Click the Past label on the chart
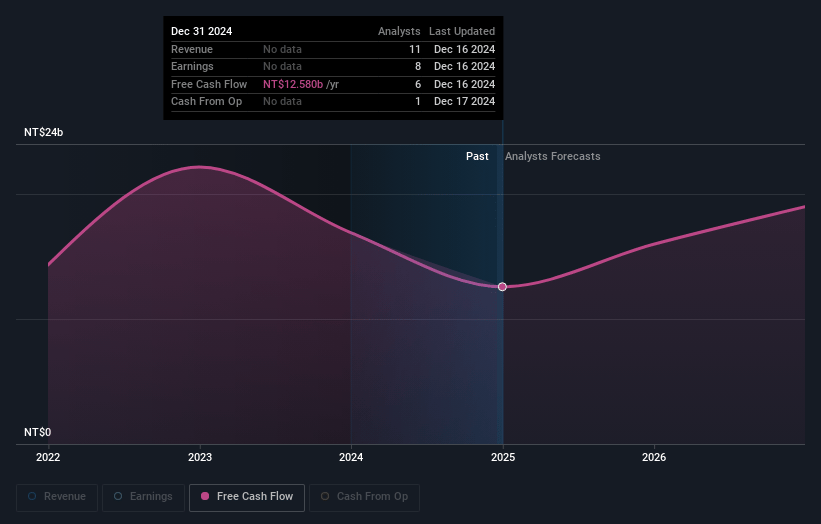The height and width of the screenshot is (524, 821). coord(477,156)
